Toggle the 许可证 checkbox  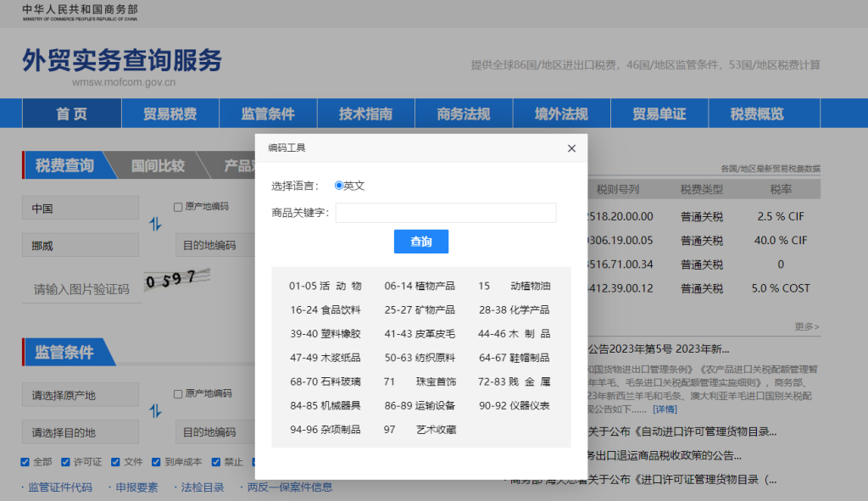click(x=65, y=462)
